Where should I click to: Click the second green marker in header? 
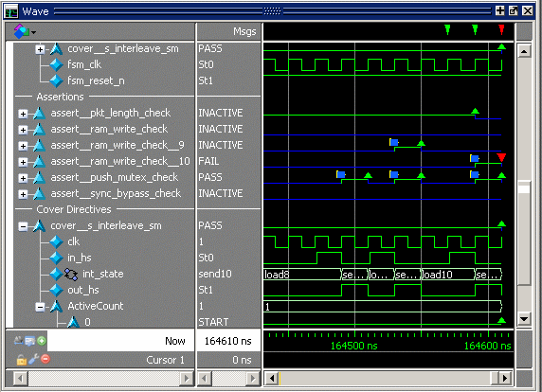tap(475, 29)
